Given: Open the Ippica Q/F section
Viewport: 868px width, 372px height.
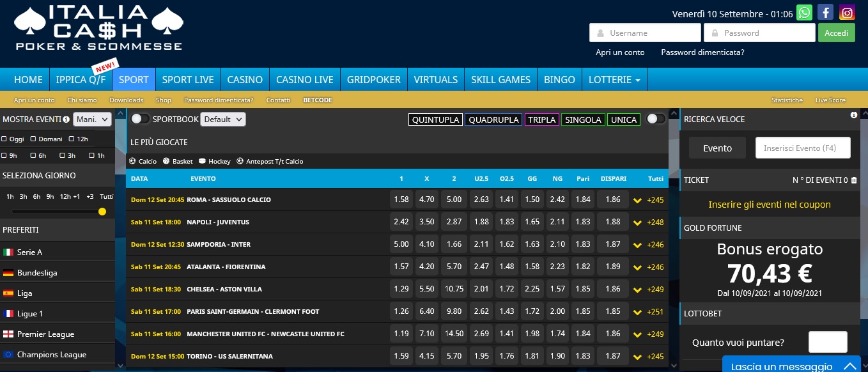Looking at the screenshot, I should click(81, 80).
